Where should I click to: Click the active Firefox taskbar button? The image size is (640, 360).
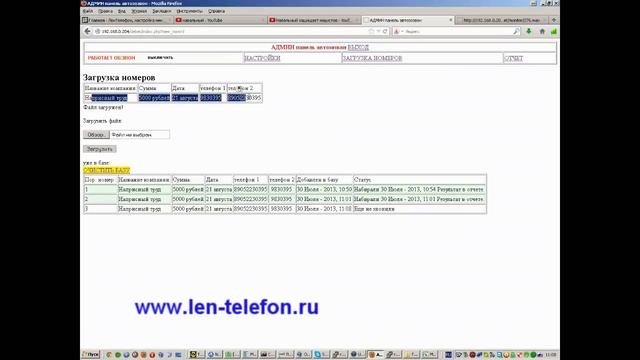coord(376,355)
